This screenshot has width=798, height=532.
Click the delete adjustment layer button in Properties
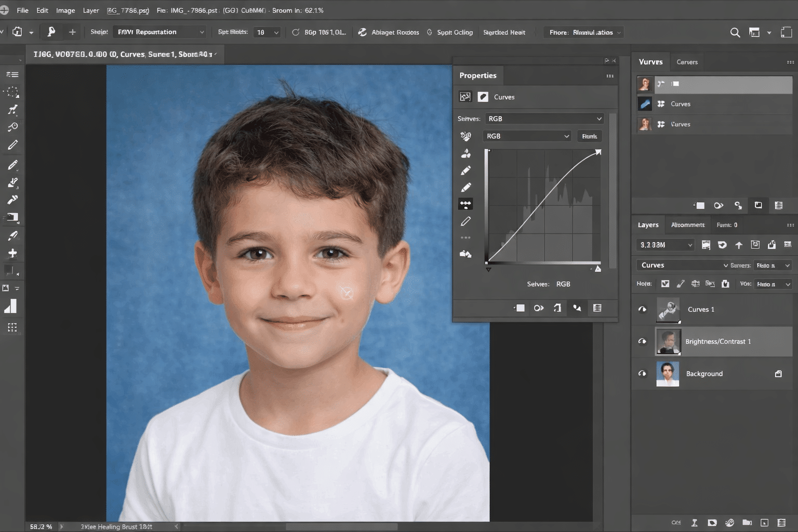[597, 308]
